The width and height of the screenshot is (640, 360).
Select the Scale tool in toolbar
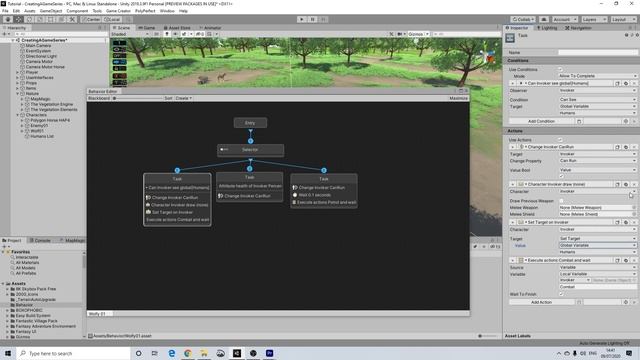tap(40, 19)
